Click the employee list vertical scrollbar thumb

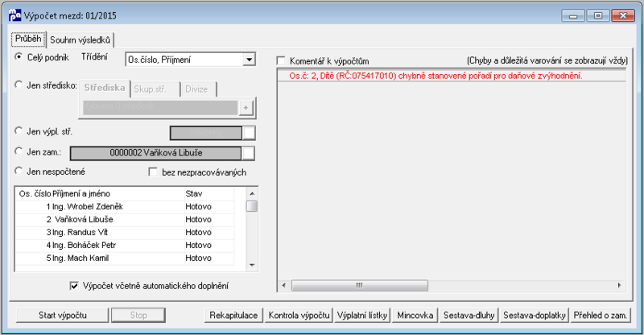point(252,206)
